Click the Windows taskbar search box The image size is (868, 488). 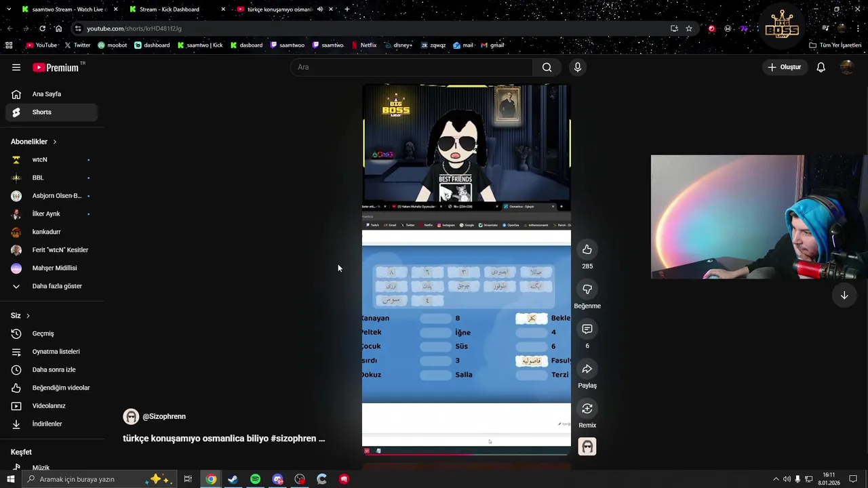99,479
